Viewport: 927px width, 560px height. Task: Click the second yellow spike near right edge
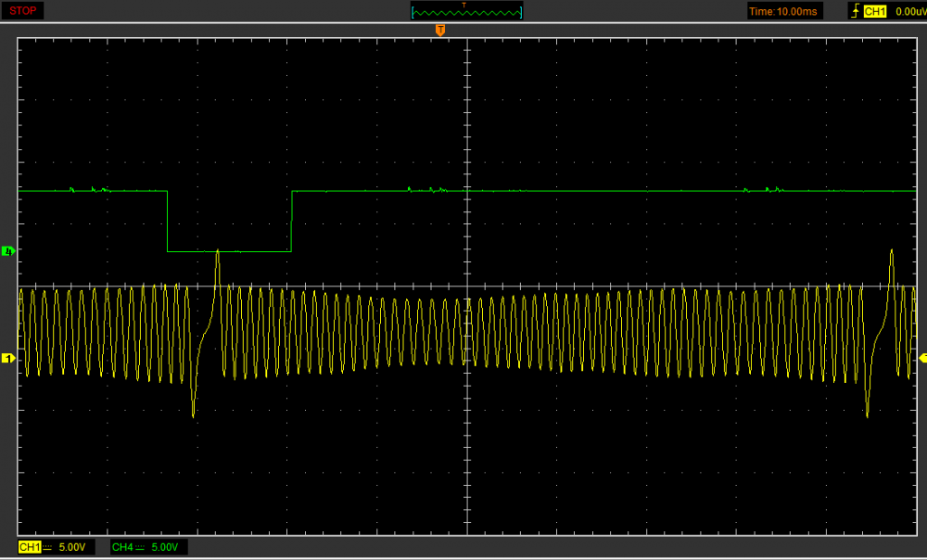pos(891,251)
